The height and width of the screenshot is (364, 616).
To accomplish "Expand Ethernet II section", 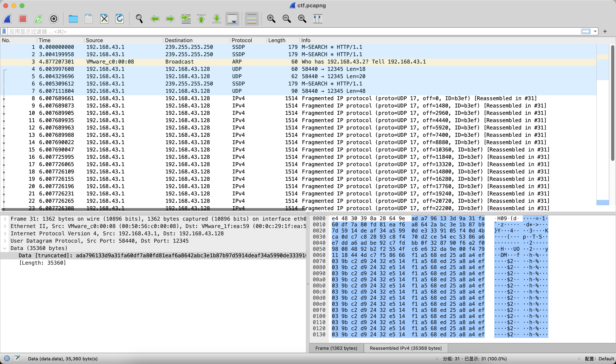I will tap(5, 226).
